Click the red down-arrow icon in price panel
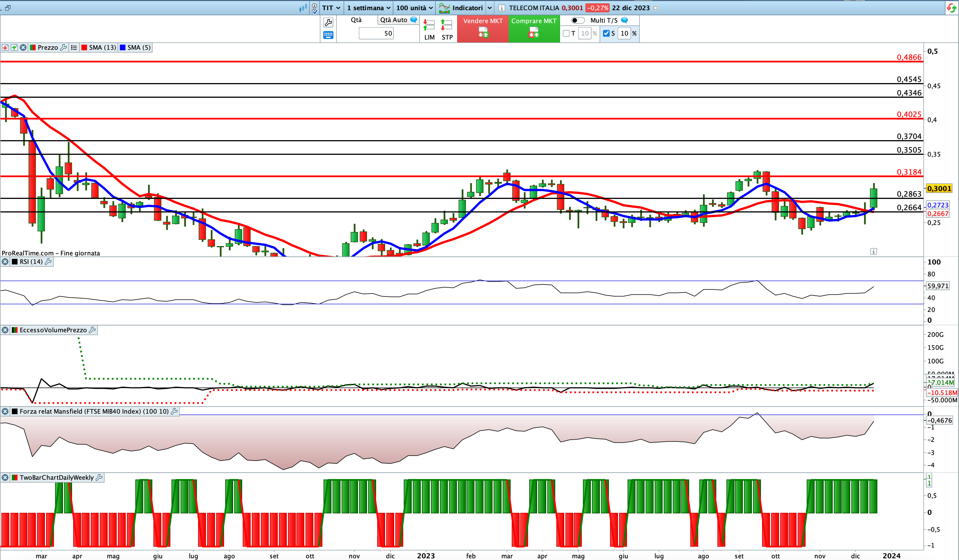This screenshot has width=959, height=560. [5, 47]
